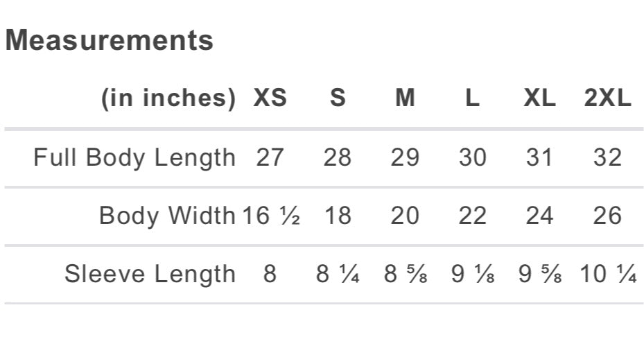The height and width of the screenshot is (346, 644).
Task: Click XS body width value 16 ½
Action: (x=271, y=216)
